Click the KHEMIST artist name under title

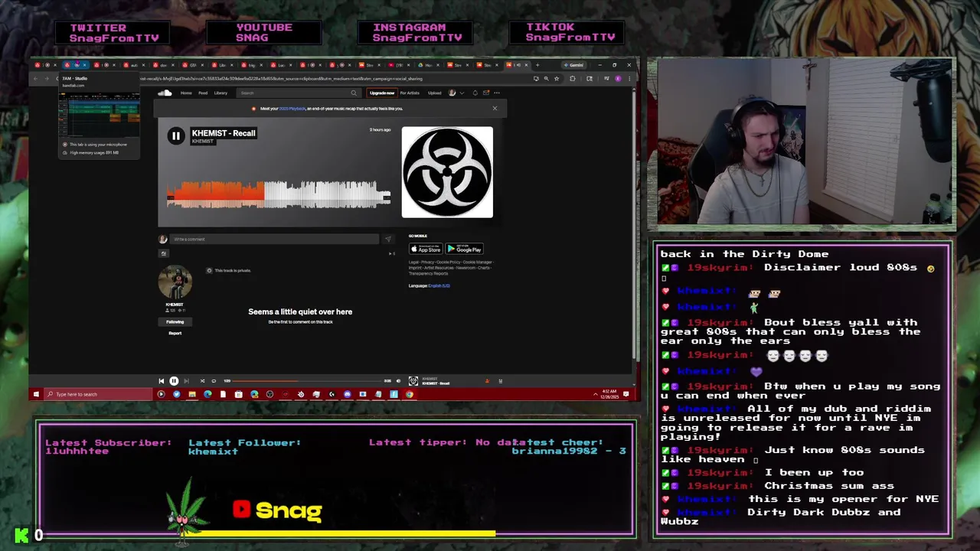[x=202, y=142]
